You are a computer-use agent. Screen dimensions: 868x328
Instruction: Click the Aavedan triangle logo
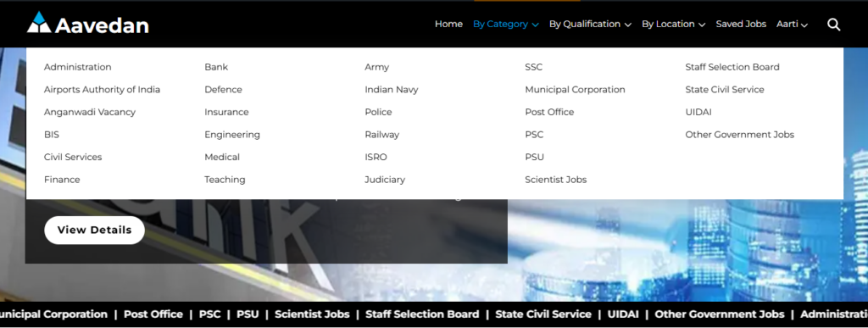point(39,23)
